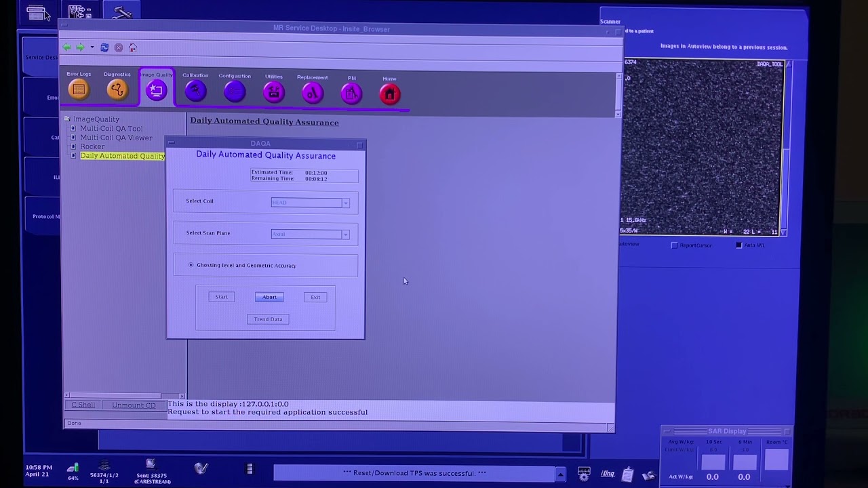Click the Remaining Time value 00:08:12
This screenshot has height=488, width=868.
(316, 179)
